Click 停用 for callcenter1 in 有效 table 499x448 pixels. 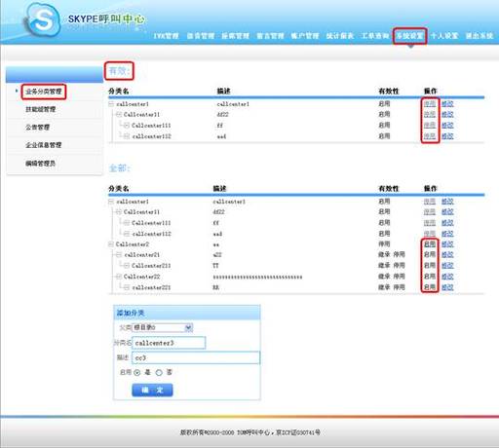coord(430,104)
